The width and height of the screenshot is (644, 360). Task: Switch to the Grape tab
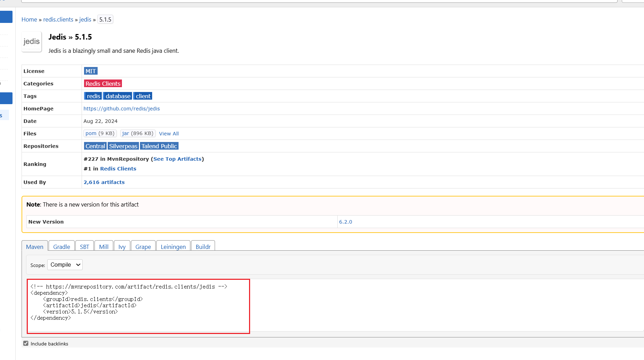[143, 246]
